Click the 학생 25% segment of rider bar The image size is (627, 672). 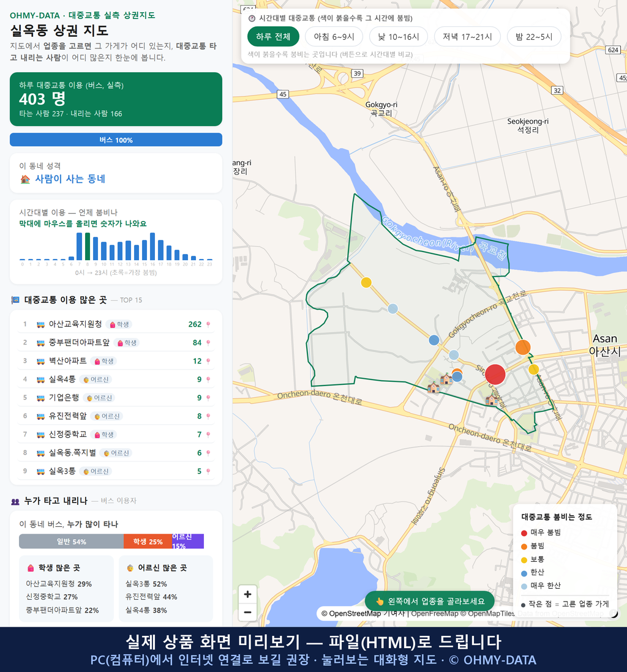148,541
